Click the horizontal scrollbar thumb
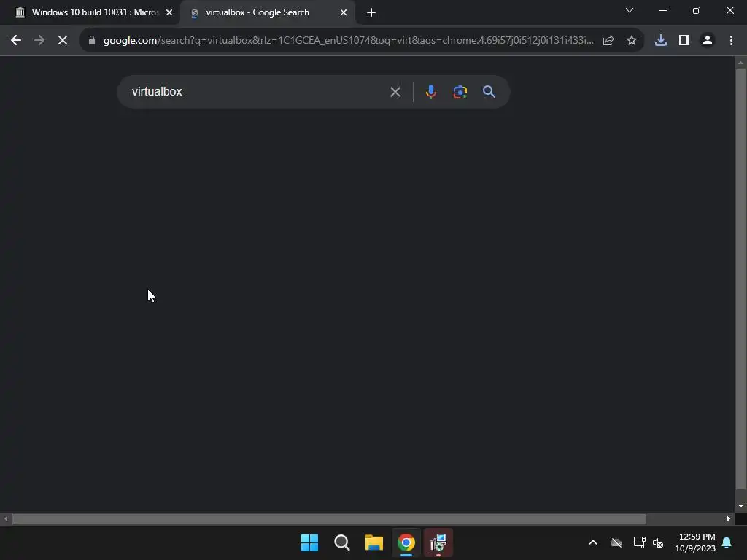Screen dimensions: 747x560 coord(329,518)
